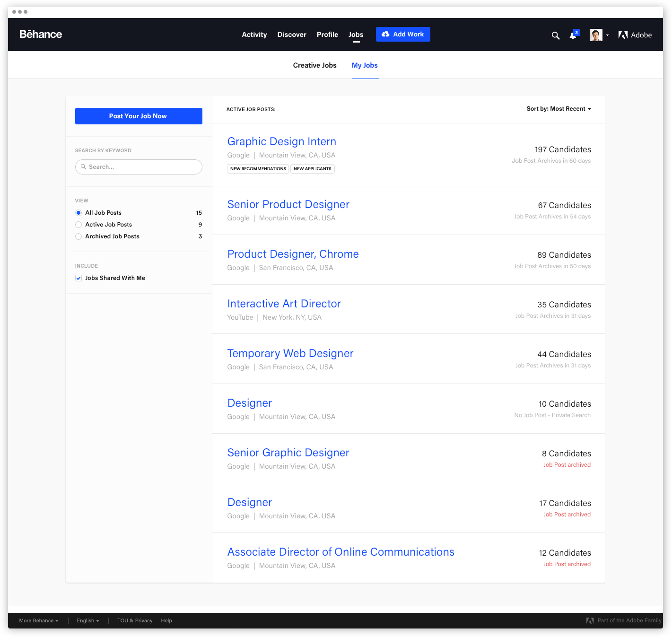Open the Sort by Most Recent dropdown
This screenshot has height=637, width=672.
pos(559,109)
